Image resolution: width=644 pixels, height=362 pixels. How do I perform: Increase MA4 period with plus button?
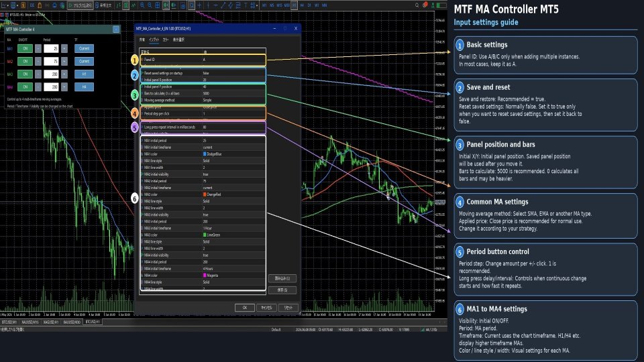(64, 86)
